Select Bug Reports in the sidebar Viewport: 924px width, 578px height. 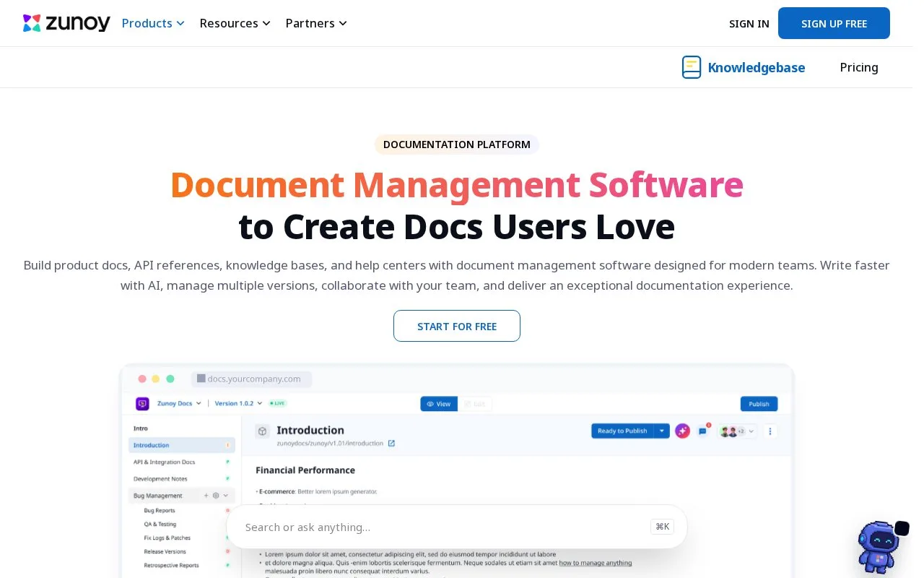pyautogui.click(x=160, y=511)
